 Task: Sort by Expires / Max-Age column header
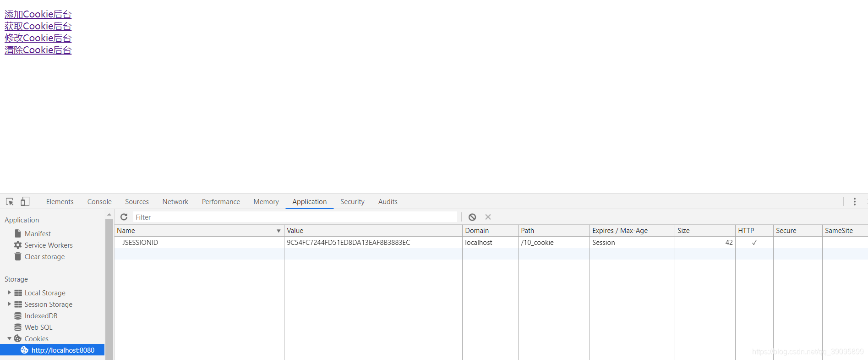tap(632, 231)
